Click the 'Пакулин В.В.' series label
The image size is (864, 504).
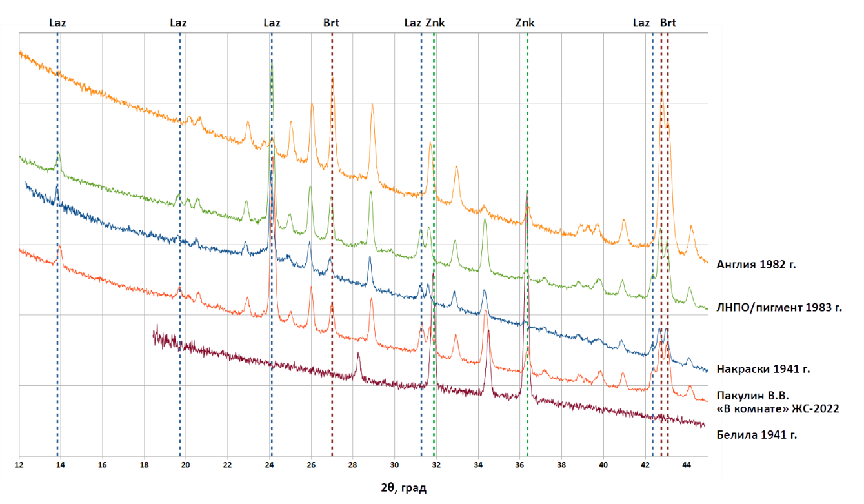(x=753, y=396)
